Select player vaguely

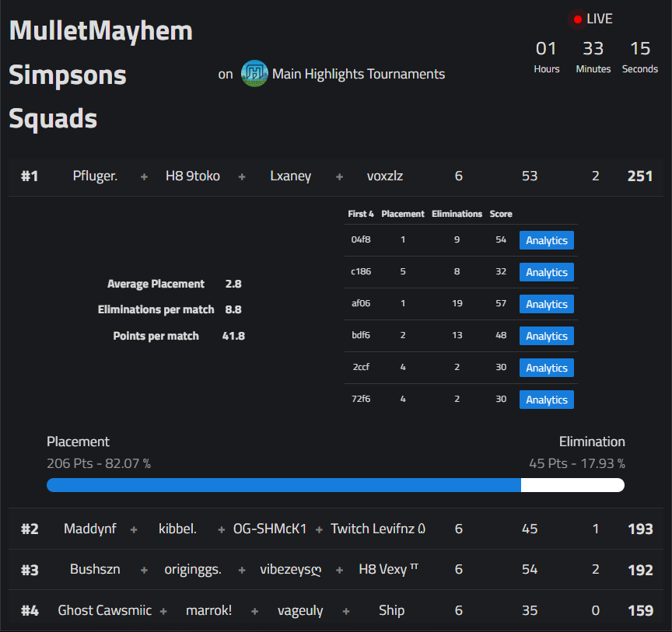[x=300, y=610]
